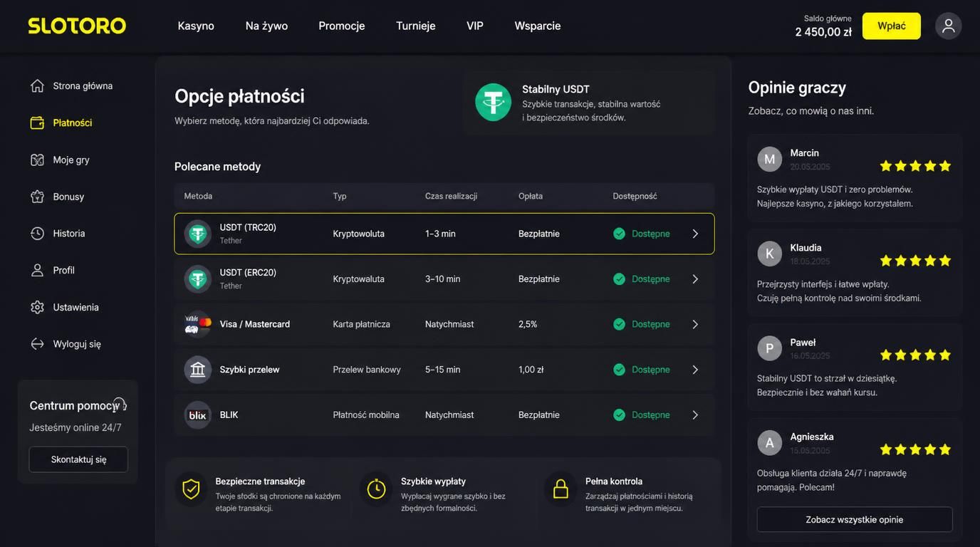Click the Szybki przelew bank icon

coord(198,370)
